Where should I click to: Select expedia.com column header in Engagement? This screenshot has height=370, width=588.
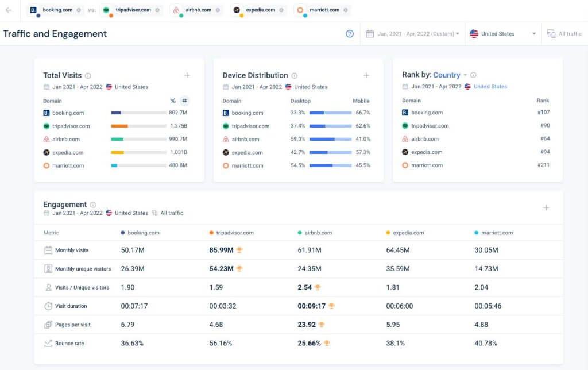[x=405, y=233]
